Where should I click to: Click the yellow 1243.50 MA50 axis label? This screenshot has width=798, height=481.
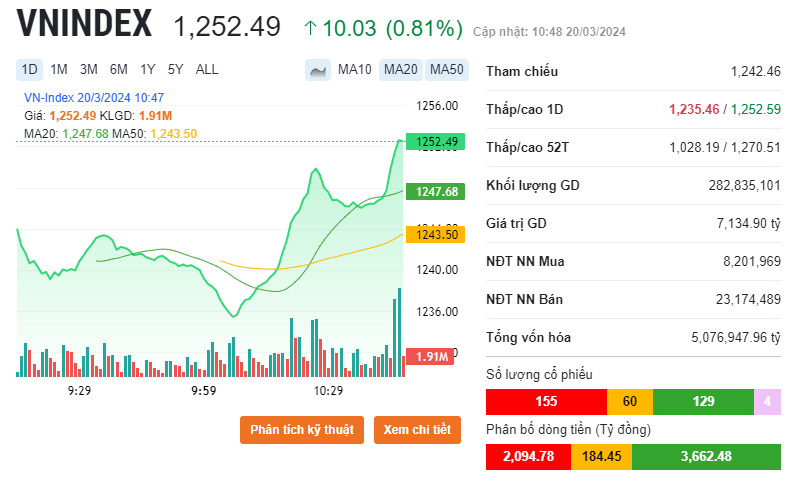pyautogui.click(x=436, y=234)
